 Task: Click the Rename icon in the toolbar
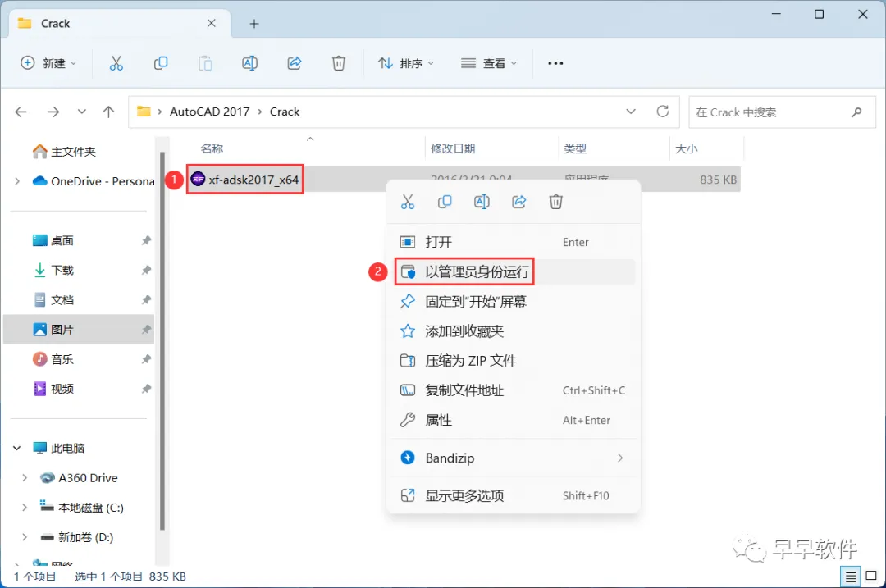[x=249, y=63]
